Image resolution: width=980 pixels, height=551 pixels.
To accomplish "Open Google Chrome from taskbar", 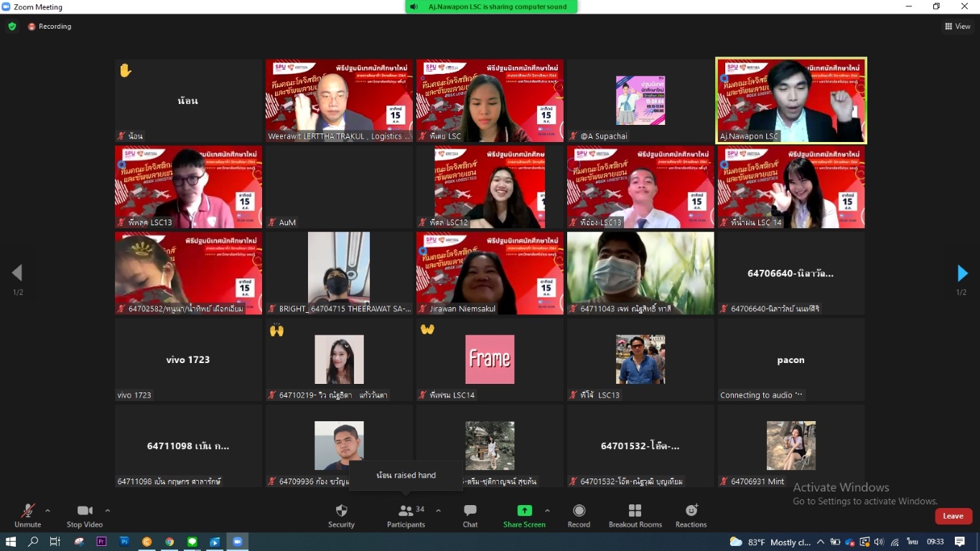I will tap(169, 542).
